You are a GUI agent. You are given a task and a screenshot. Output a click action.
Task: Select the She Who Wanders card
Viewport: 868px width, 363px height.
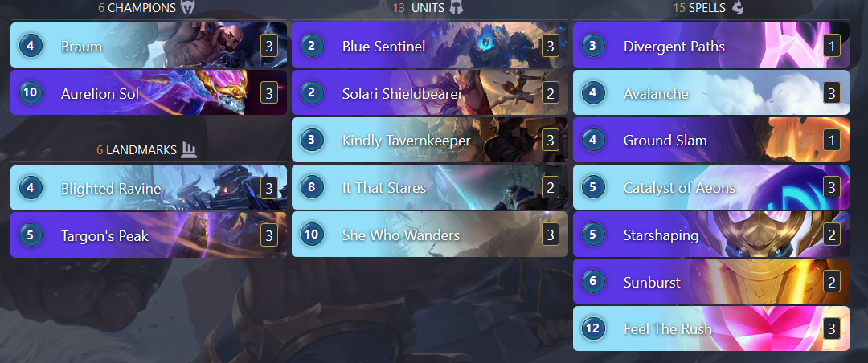pos(430,235)
